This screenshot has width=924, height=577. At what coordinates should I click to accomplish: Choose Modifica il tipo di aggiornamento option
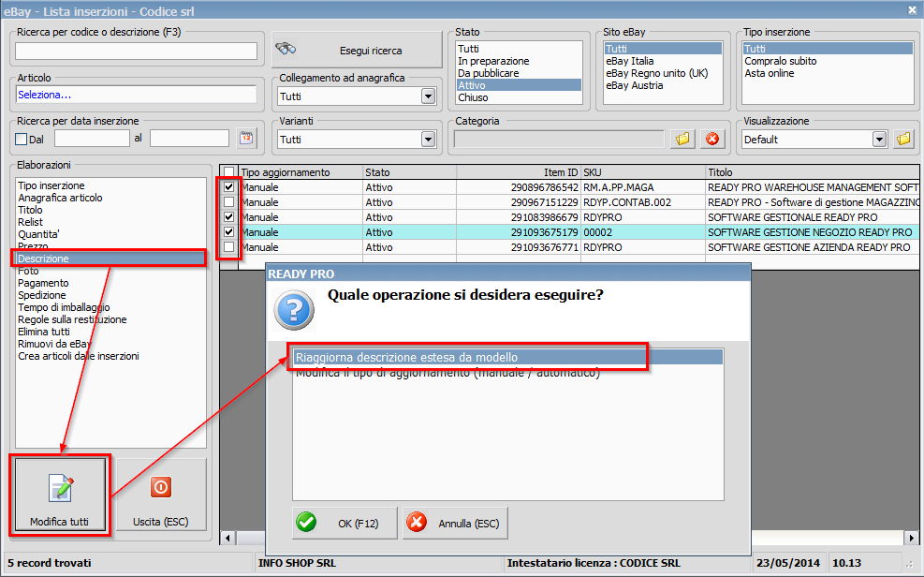click(507, 373)
